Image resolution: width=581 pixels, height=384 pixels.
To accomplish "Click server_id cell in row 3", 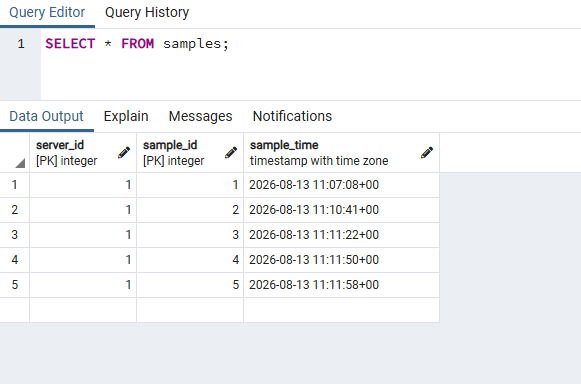I will click(83, 235).
